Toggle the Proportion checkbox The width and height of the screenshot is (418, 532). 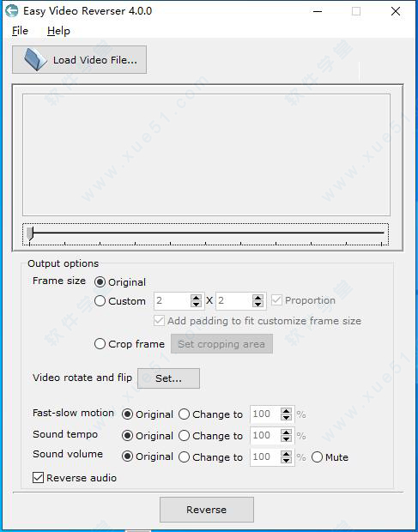(x=276, y=300)
